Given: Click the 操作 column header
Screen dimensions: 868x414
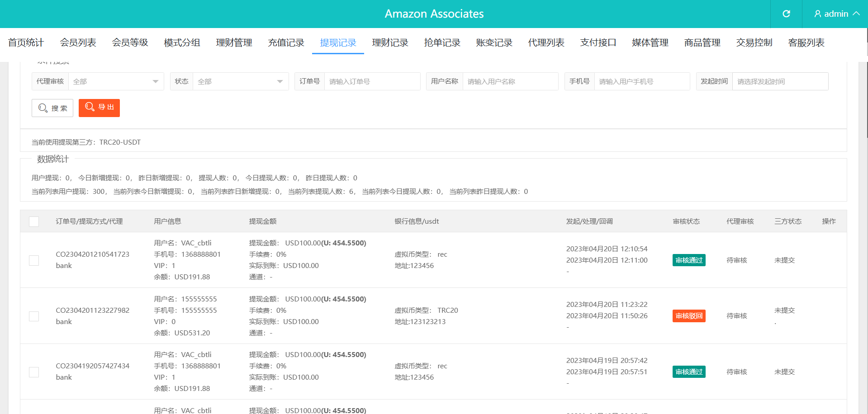Looking at the screenshot, I should [x=829, y=221].
